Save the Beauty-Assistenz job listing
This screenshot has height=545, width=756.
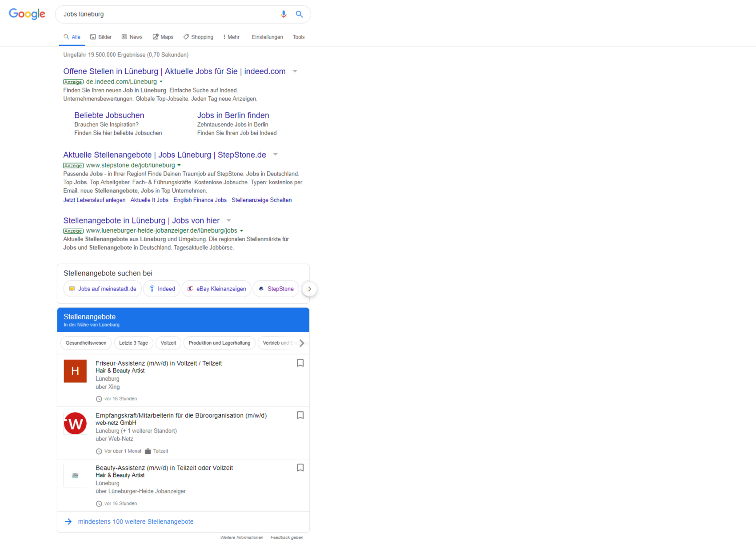[300, 468]
